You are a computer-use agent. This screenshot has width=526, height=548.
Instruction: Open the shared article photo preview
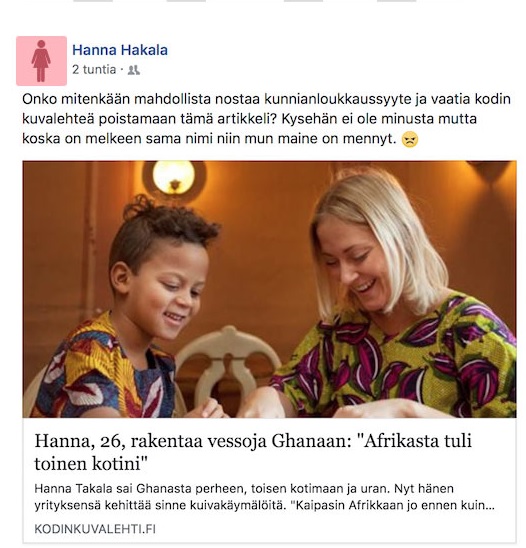coord(269,289)
